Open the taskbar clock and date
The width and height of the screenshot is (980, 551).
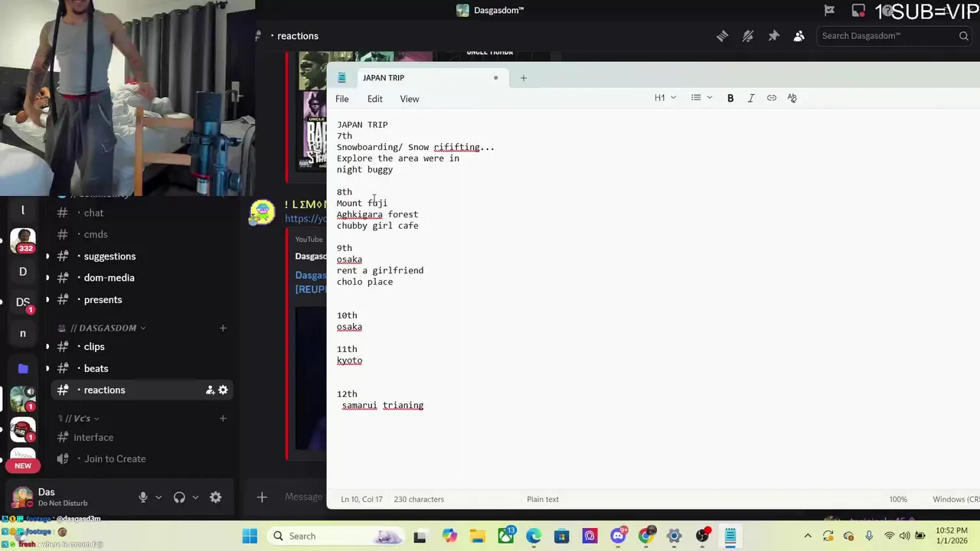click(x=951, y=536)
